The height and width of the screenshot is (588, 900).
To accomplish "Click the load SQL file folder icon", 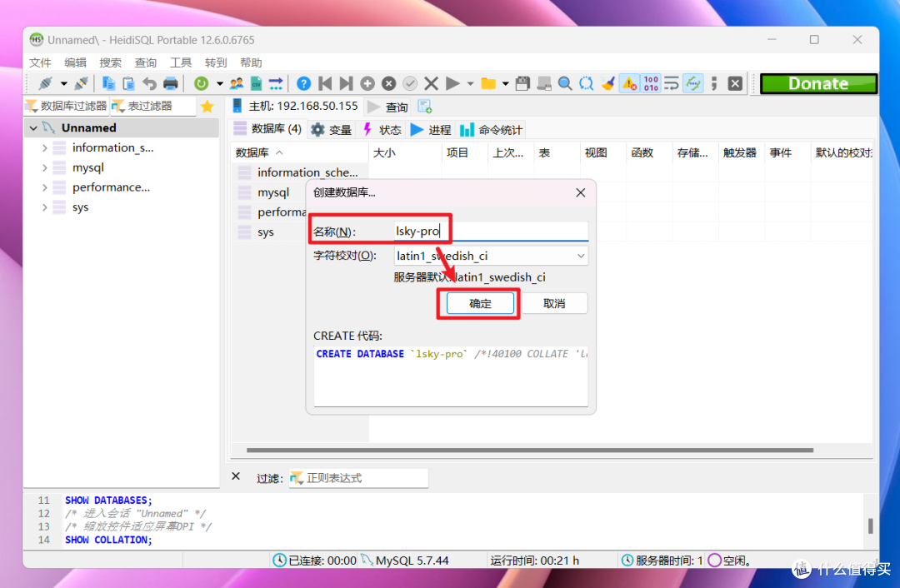I will coord(487,84).
